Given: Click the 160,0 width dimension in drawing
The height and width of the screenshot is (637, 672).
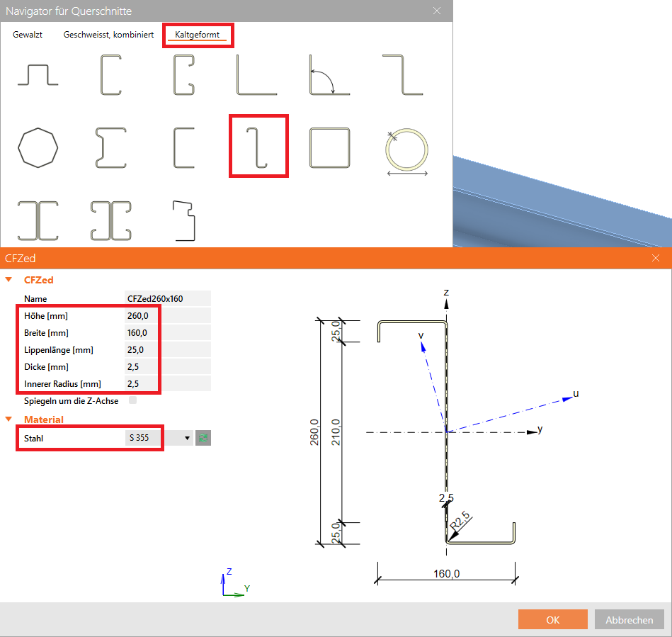Looking at the screenshot, I should (447, 573).
